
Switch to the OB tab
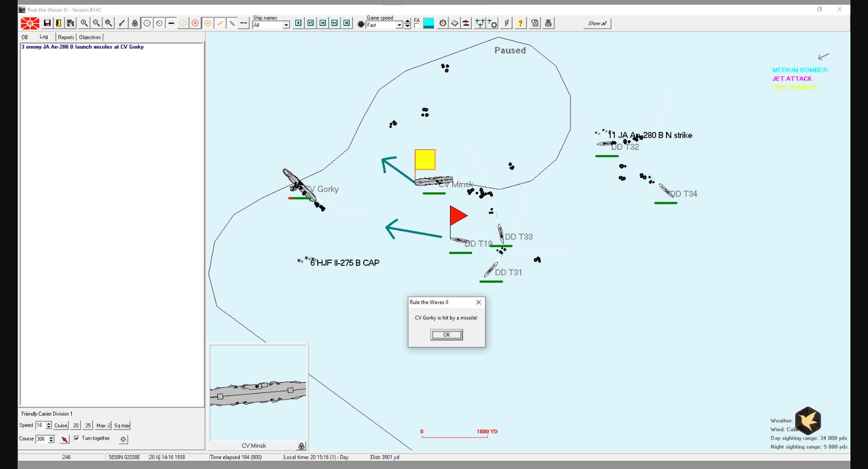(x=25, y=37)
